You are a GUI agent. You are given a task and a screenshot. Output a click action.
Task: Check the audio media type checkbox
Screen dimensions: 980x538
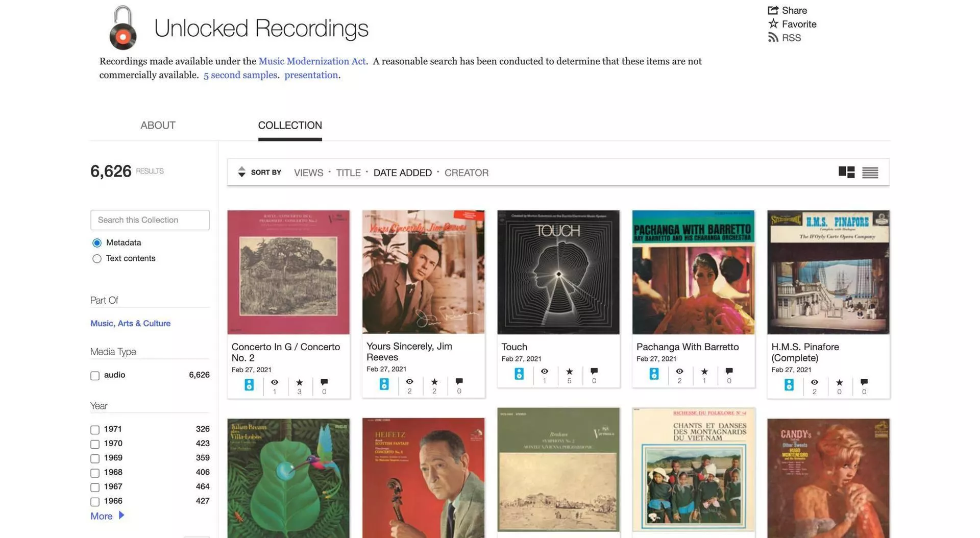tap(95, 376)
